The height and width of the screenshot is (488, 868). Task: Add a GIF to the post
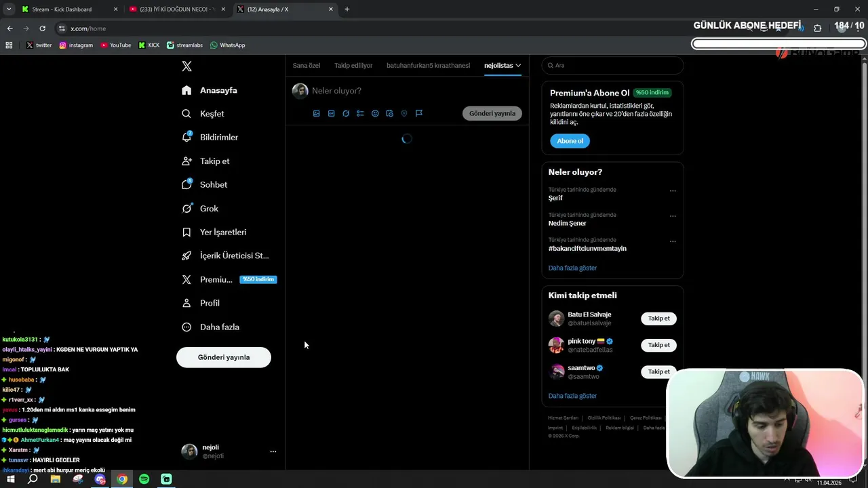[x=331, y=113]
